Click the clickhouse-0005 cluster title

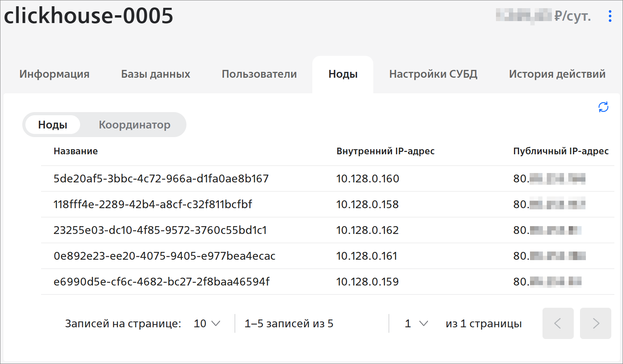point(88,16)
